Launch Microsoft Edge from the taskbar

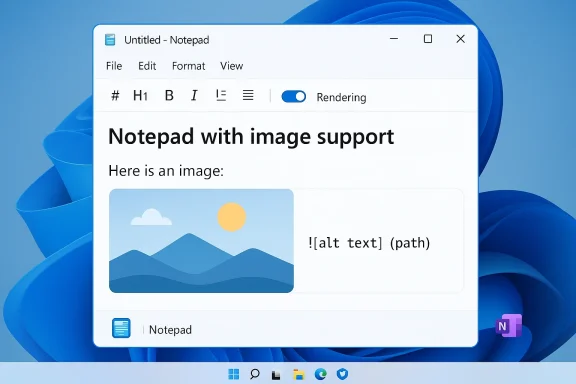click(321, 374)
